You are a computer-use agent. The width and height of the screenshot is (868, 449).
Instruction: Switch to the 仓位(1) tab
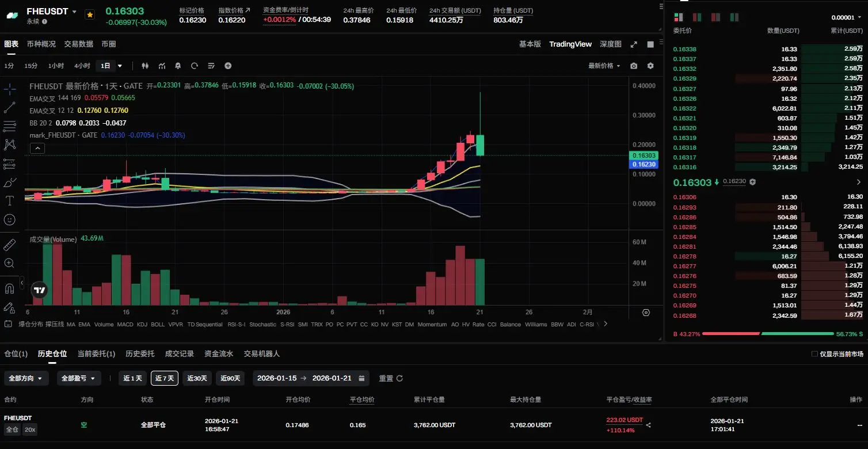coord(16,353)
